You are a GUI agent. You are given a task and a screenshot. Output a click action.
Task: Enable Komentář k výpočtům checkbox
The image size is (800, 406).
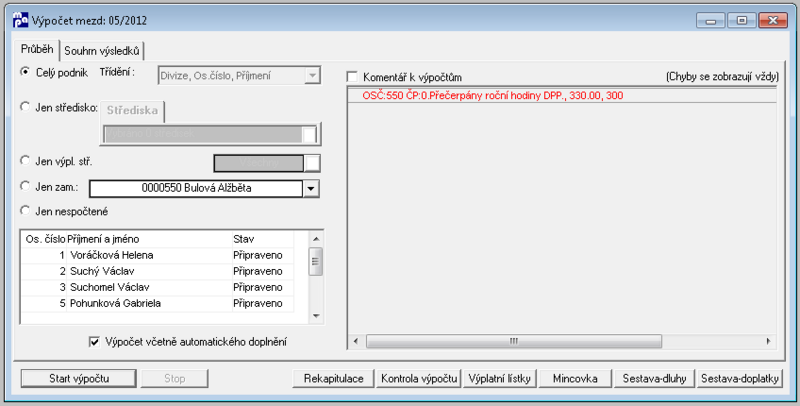[352, 77]
